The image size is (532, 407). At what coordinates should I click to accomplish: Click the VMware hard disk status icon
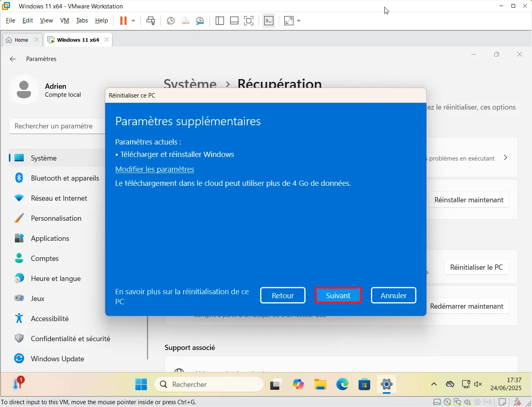437,402
